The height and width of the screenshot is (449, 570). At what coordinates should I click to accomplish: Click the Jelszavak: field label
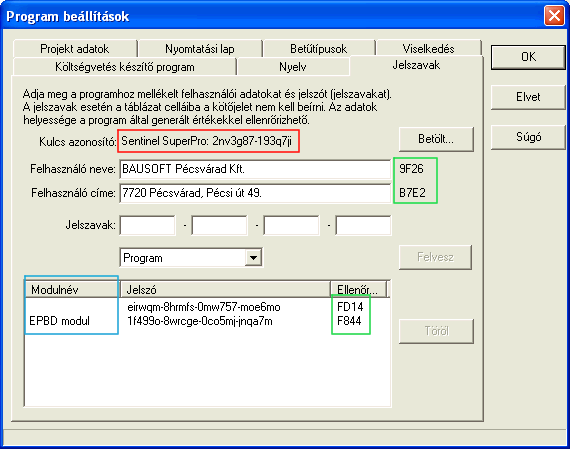(91, 225)
